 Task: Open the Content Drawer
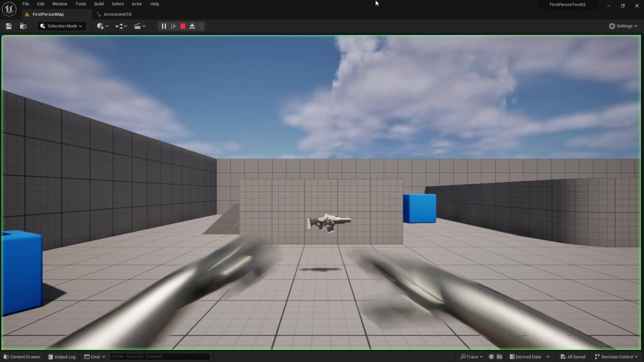tap(22, 357)
